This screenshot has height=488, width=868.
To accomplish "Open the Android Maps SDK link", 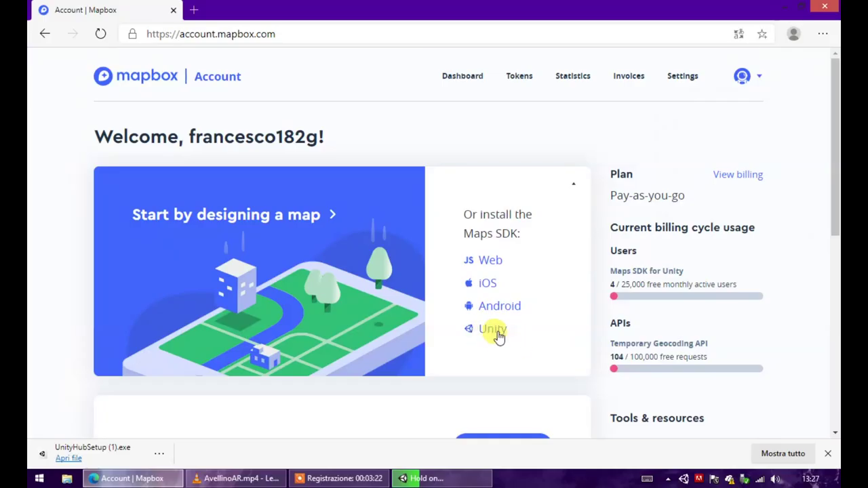I will [x=500, y=306].
